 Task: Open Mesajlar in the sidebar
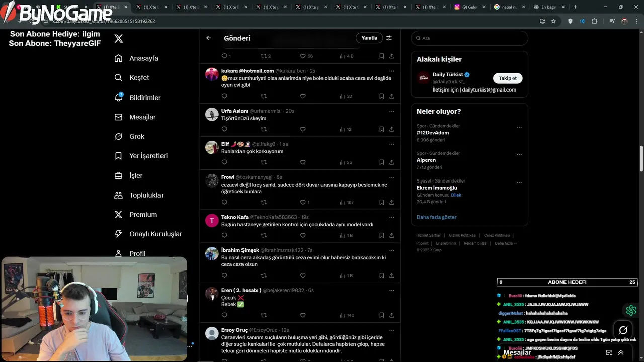[x=135, y=117]
